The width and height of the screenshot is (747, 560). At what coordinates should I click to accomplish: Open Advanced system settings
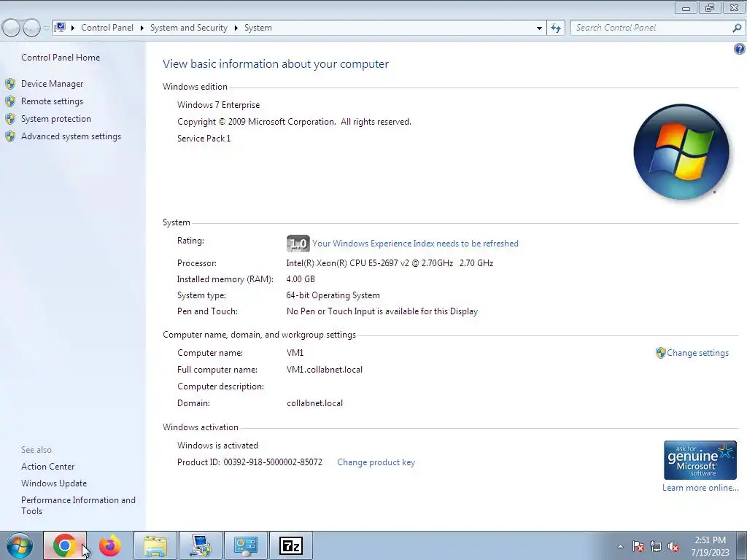71,136
